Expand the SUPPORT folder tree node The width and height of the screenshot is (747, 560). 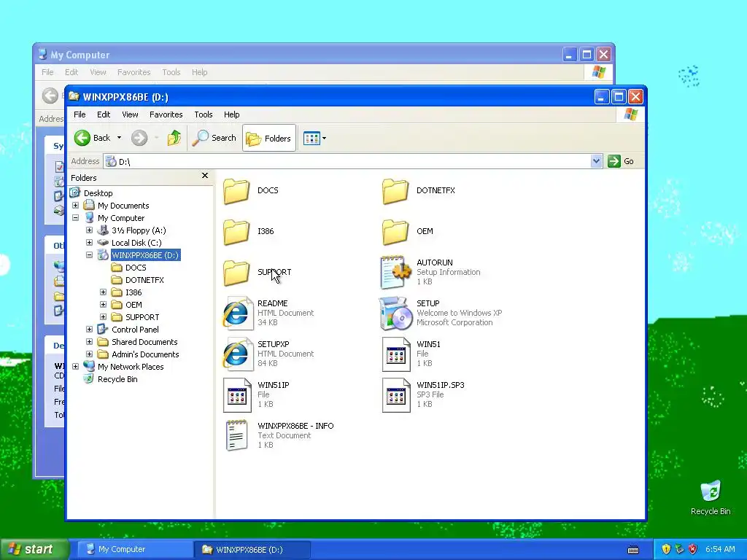pos(103,316)
